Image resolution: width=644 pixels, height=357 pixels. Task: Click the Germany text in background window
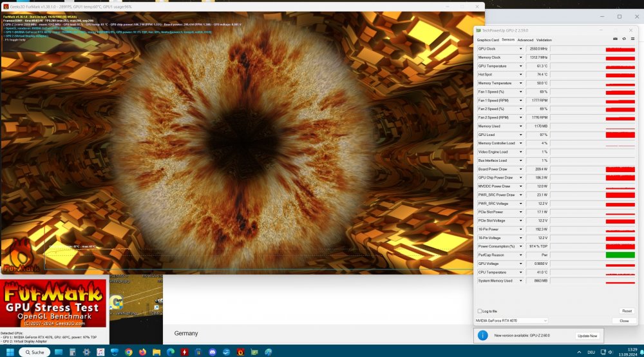[186, 333]
